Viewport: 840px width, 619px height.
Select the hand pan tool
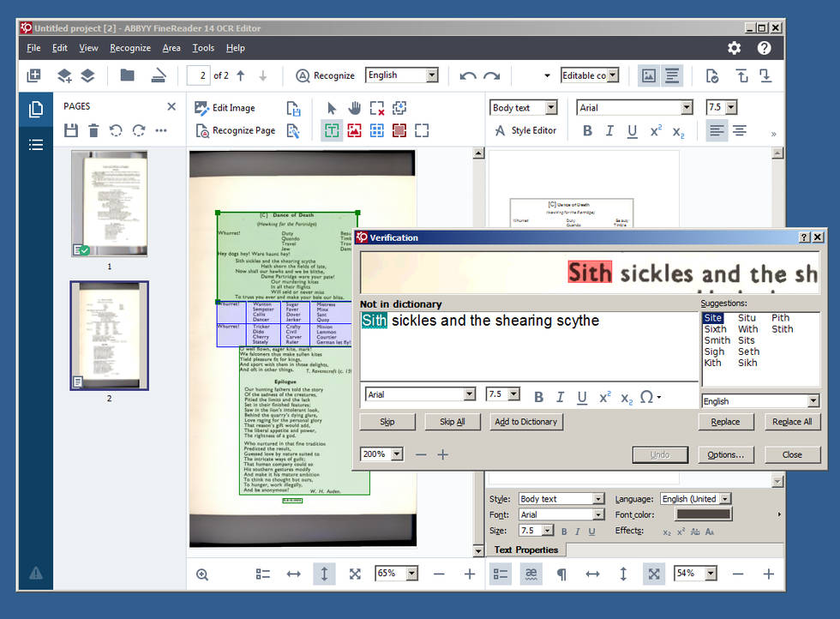(354, 108)
